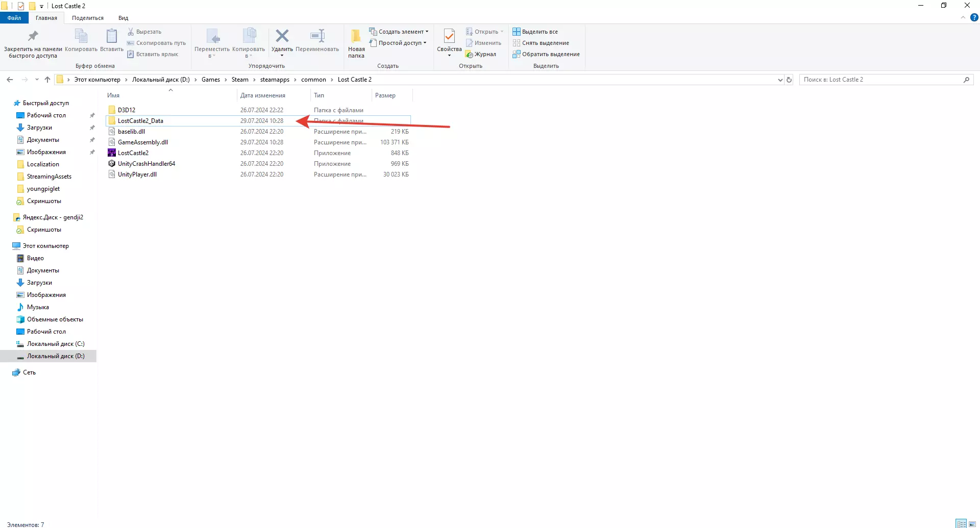This screenshot has width=980, height=528.
Task: Select the LostCastle2_Data folder
Action: tap(258, 121)
